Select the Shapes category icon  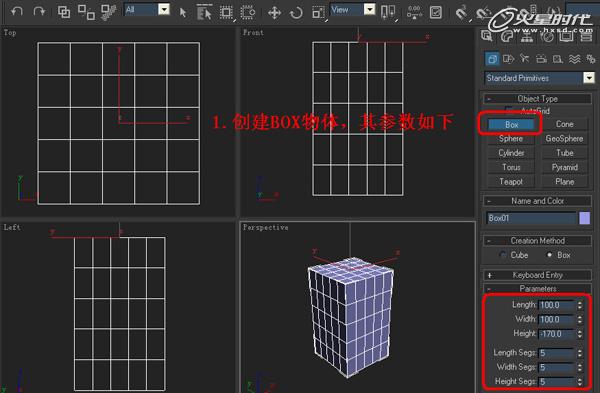tap(508, 59)
